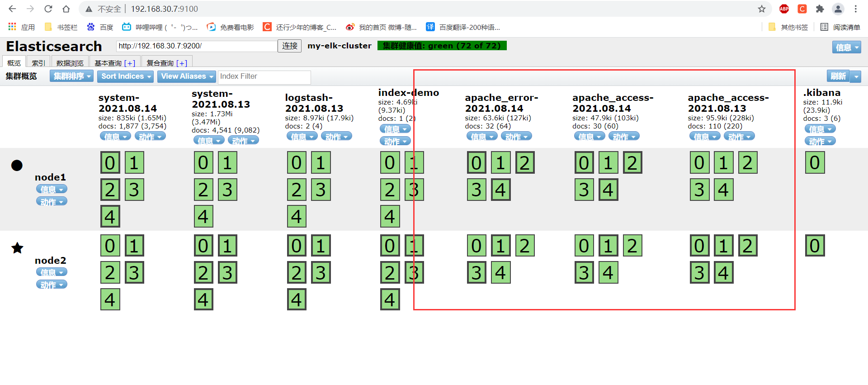Screen dimensions: 868x385
Task: Open the top-right 信息 dropdown
Action: pos(846,47)
